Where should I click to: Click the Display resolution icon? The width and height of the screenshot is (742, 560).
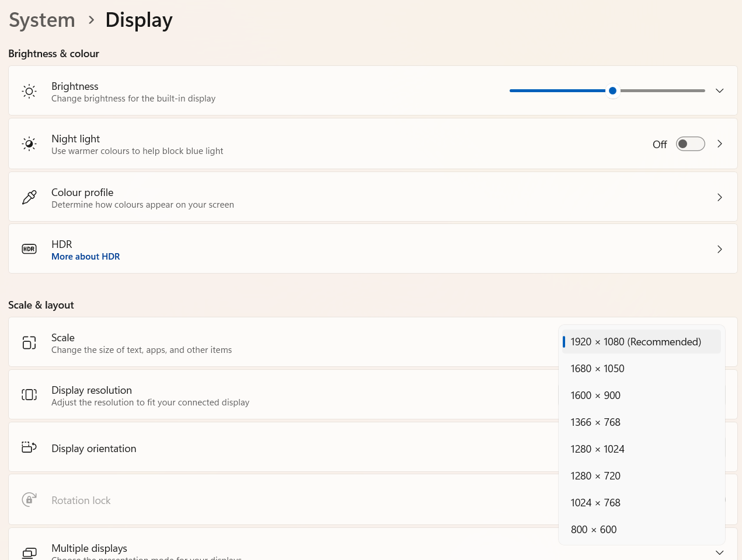29,395
